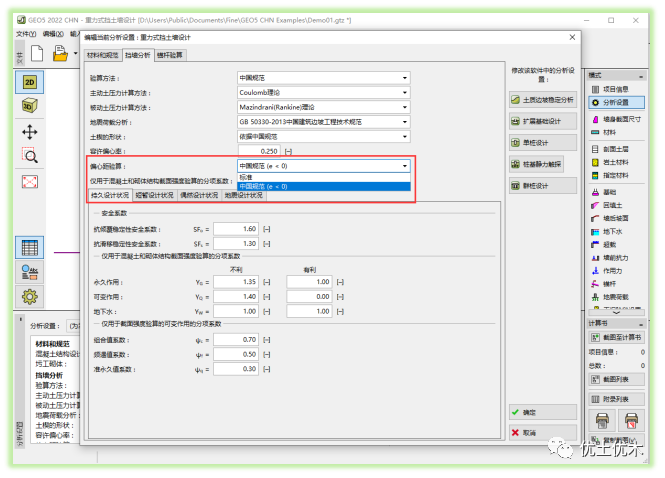The height and width of the screenshot is (478, 665).
Task: Click the gear settings icon on left toolbar
Action: tap(30, 296)
